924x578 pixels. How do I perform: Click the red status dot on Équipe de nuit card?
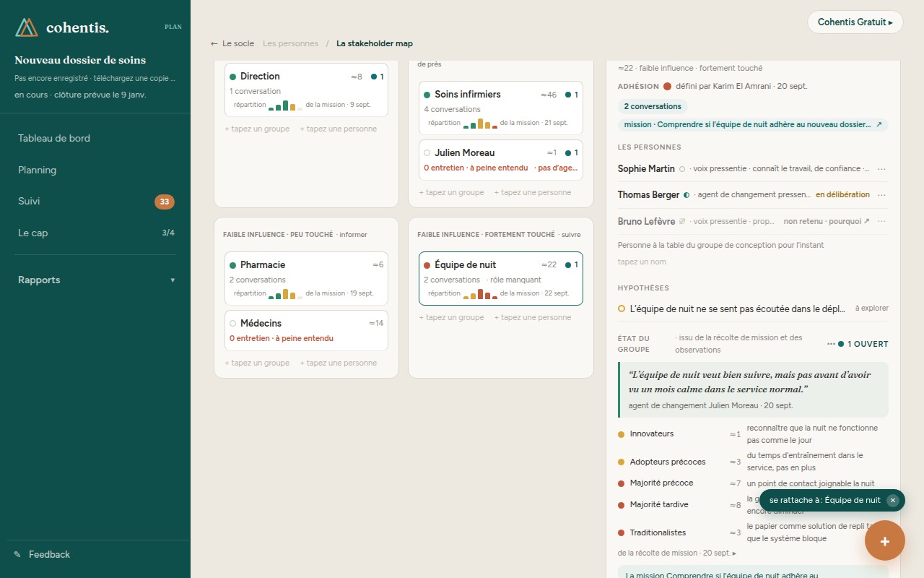pyautogui.click(x=427, y=265)
